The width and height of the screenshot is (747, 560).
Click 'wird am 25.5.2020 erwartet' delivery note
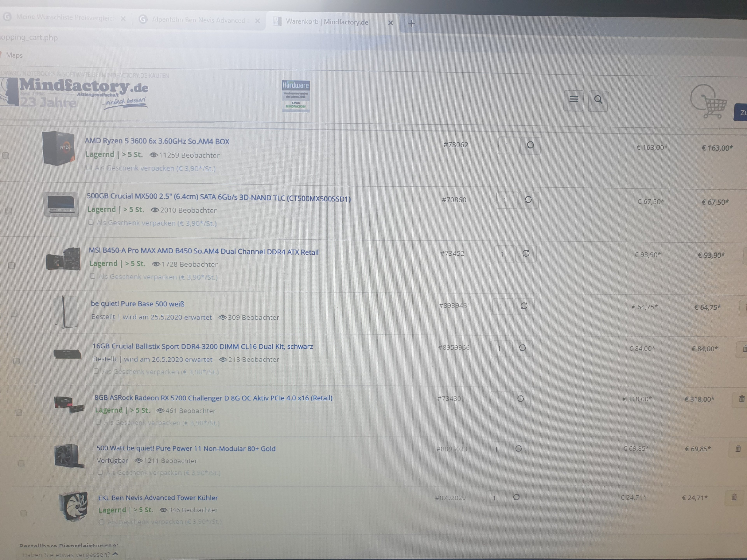[167, 317]
